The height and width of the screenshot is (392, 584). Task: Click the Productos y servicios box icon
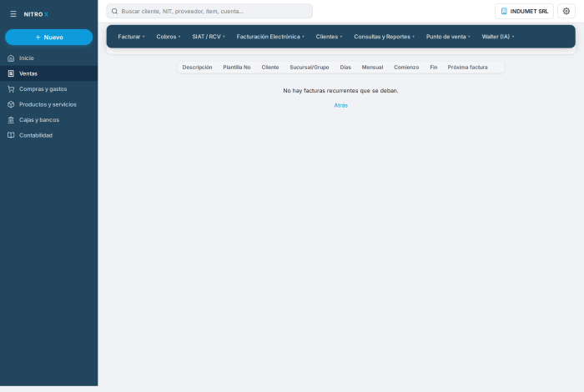(11, 104)
